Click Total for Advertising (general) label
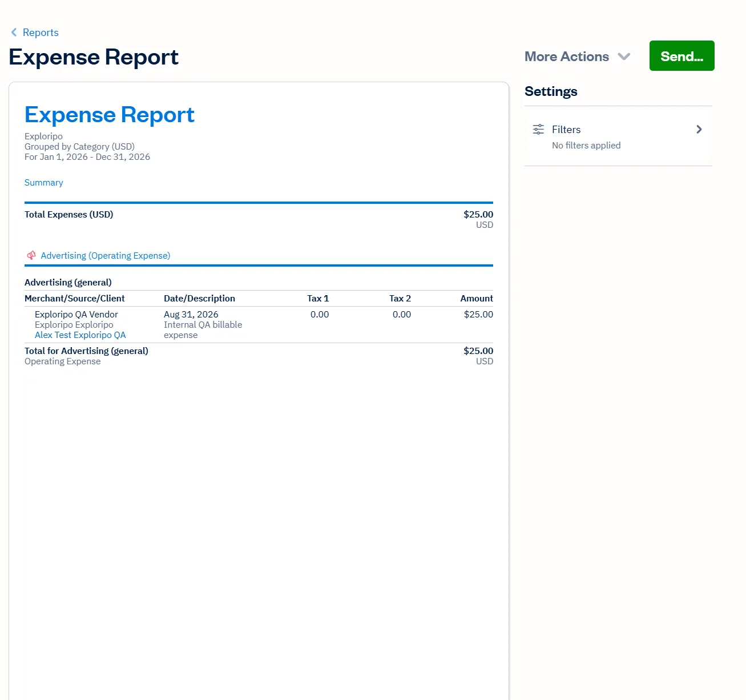746x700 pixels. point(87,351)
